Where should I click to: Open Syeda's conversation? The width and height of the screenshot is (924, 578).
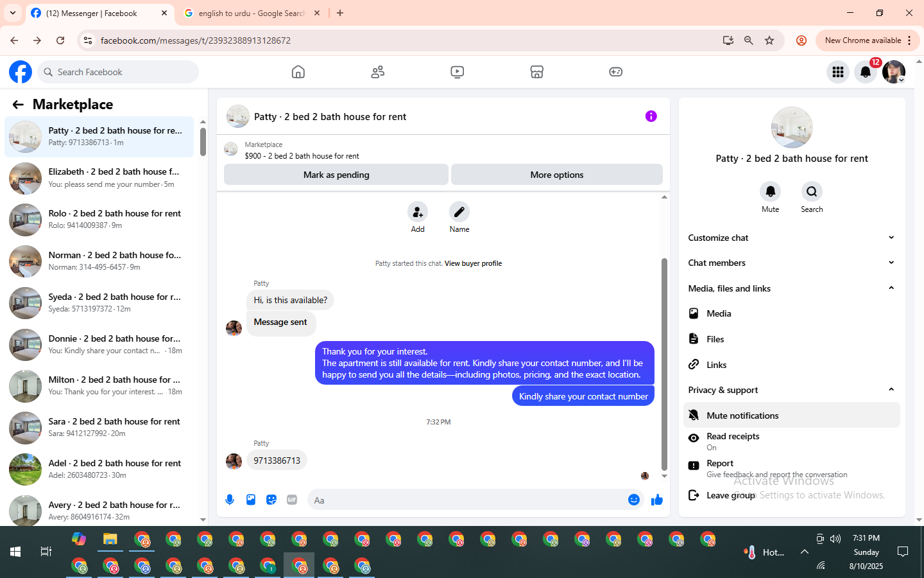99,303
